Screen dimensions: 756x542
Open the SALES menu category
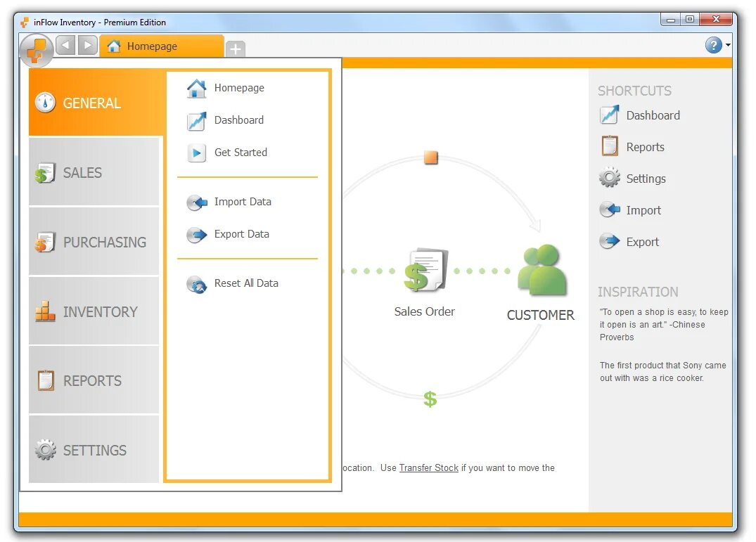tap(94, 172)
